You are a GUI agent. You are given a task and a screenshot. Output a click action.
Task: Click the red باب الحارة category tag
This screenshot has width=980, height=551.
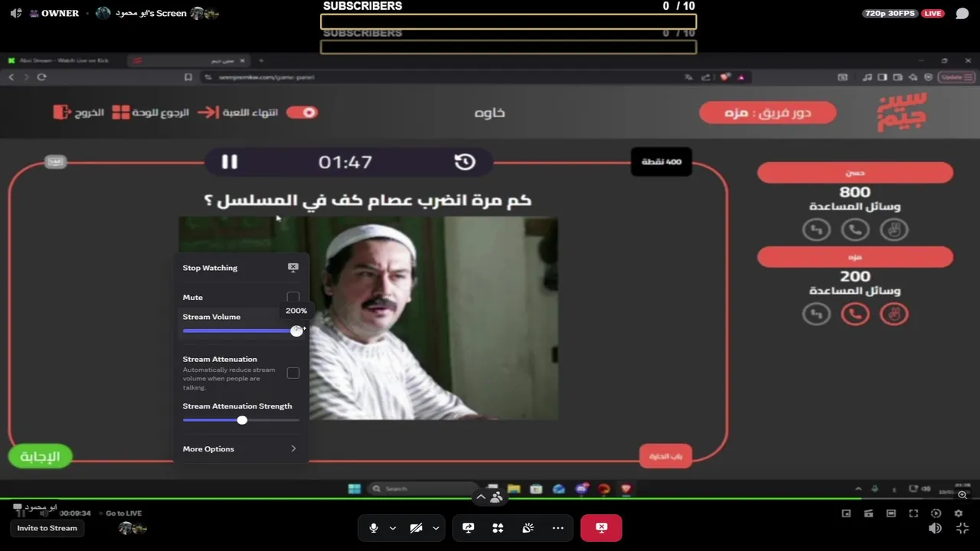[x=665, y=456]
